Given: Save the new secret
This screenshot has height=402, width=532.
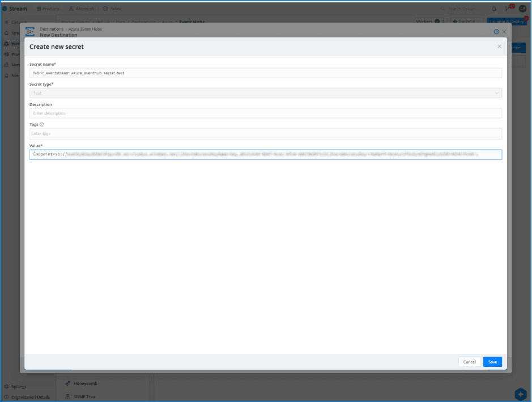Looking at the screenshot, I should click(492, 362).
